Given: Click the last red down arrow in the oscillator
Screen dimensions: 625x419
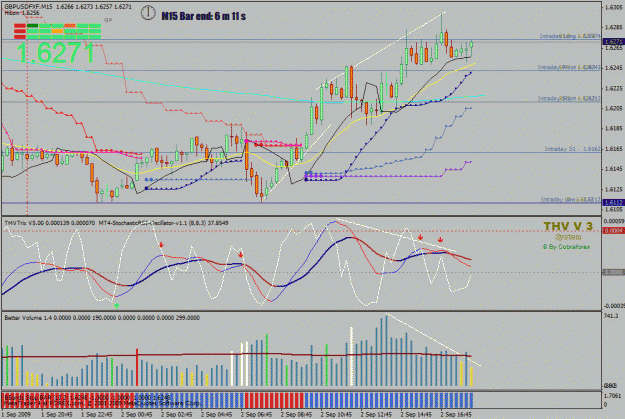Looking at the screenshot, I should [x=440, y=240].
